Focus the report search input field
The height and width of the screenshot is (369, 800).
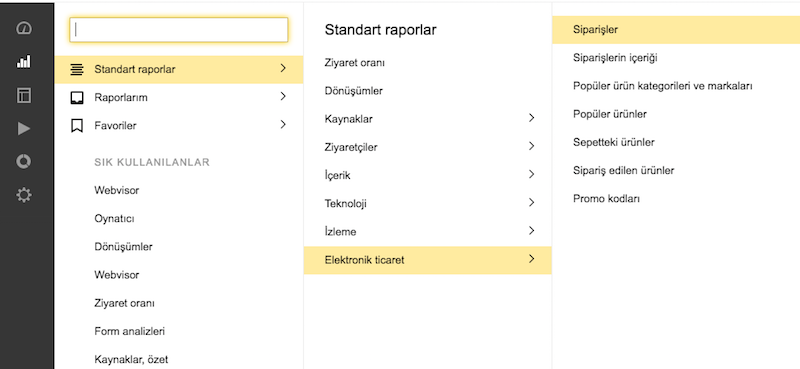pos(179,30)
